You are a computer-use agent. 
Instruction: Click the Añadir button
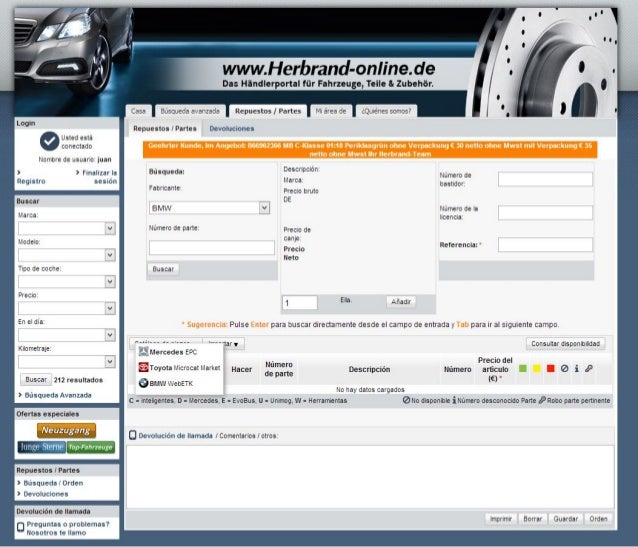coord(401,301)
